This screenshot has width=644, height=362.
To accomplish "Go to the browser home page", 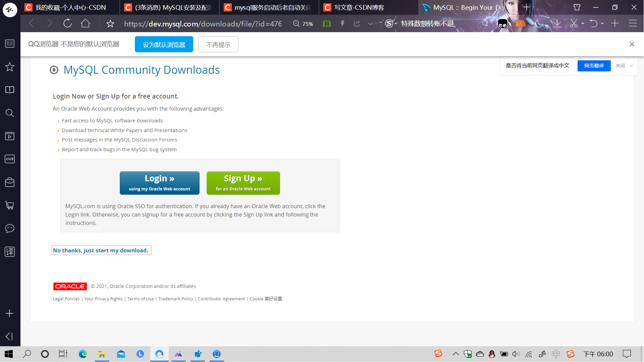I will coord(86,23).
